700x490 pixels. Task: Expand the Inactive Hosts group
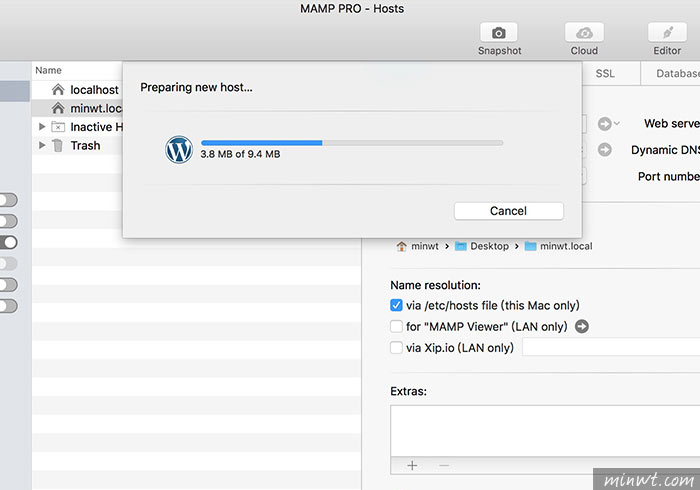tap(42, 127)
